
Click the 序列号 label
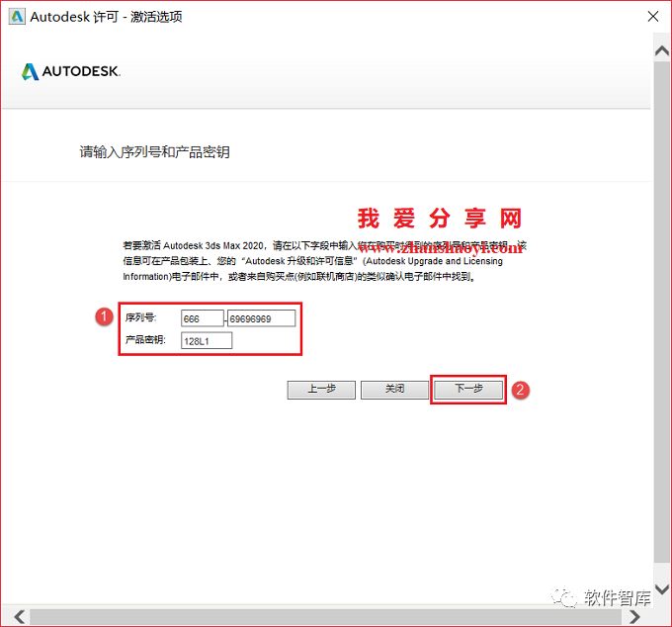(140, 317)
